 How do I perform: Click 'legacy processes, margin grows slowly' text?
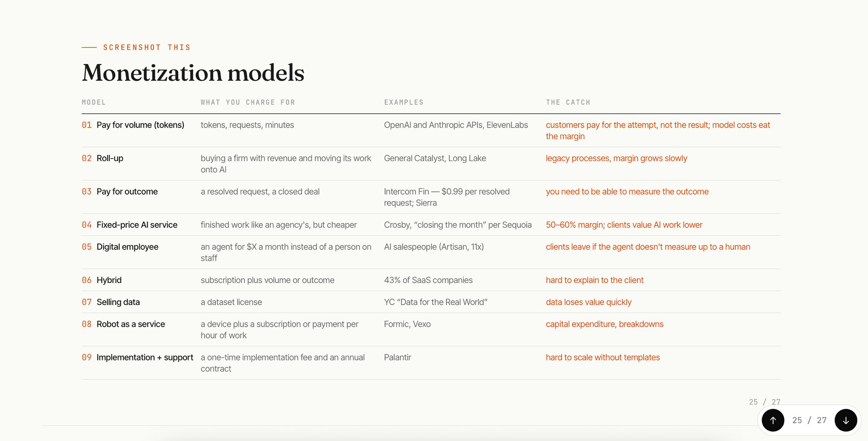[616, 158]
